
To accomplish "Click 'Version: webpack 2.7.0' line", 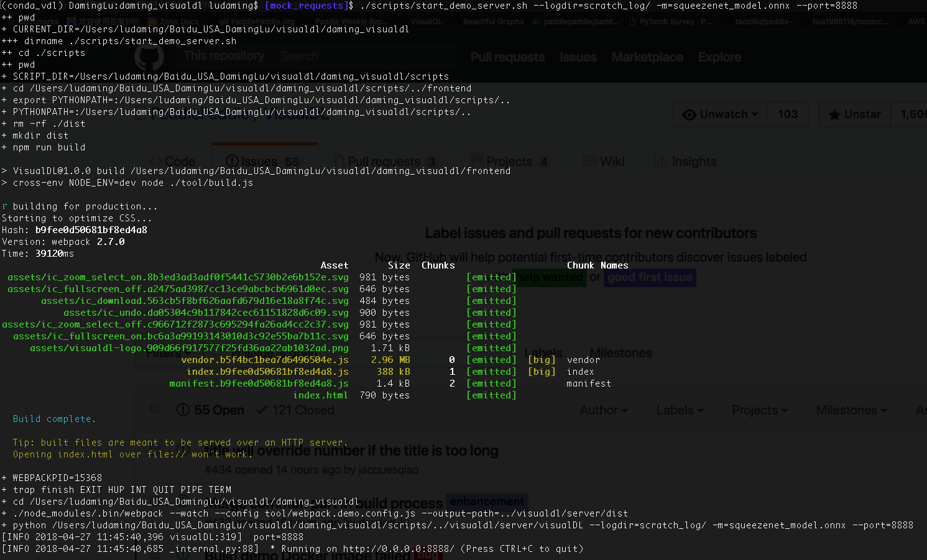I will click(63, 242).
